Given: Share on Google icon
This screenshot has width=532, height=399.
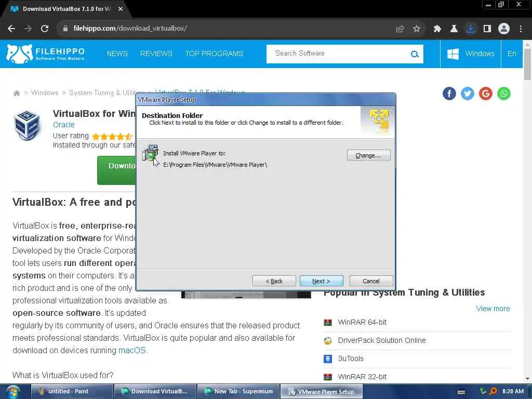Looking at the screenshot, I should [486, 94].
